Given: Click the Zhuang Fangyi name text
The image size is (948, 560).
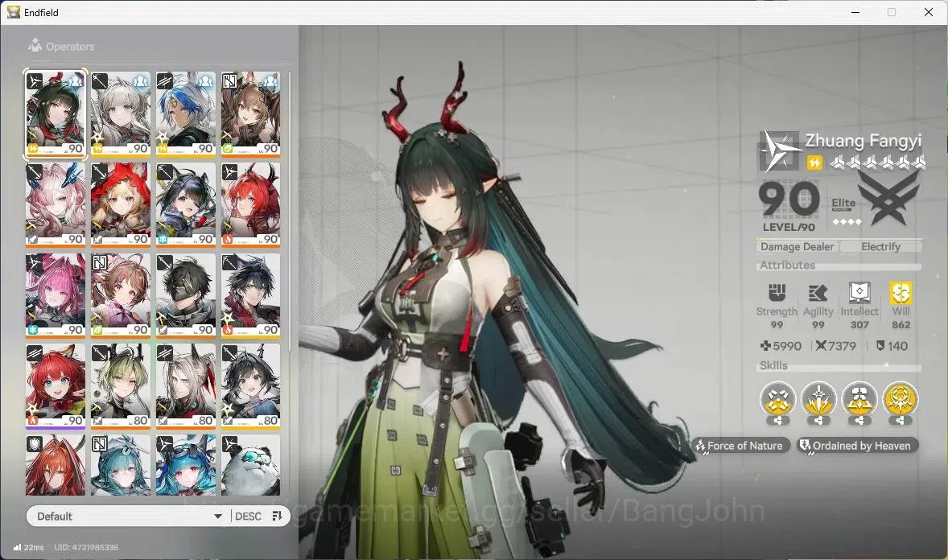Looking at the screenshot, I should (x=864, y=141).
